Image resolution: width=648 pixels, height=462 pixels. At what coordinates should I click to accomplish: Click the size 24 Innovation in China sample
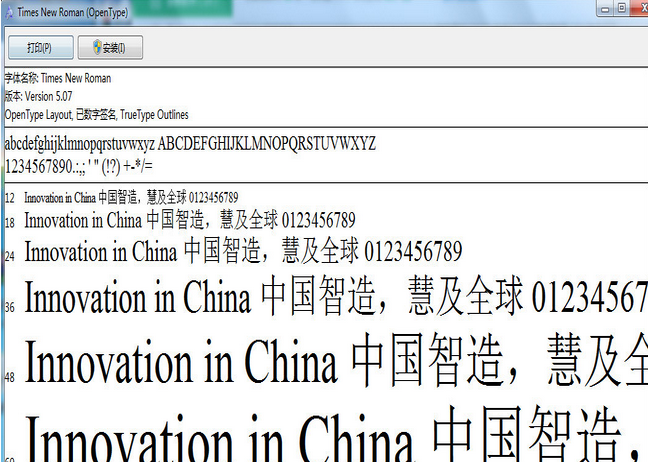243,251
